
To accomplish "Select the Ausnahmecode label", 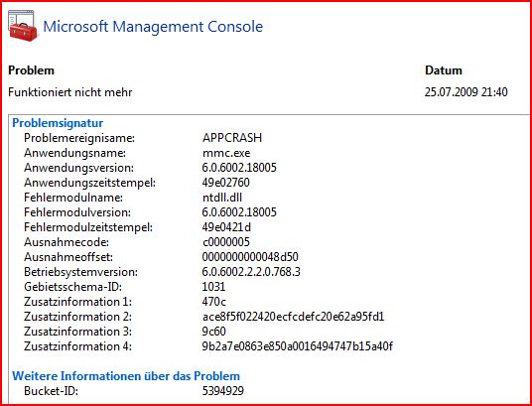I will (x=66, y=242).
